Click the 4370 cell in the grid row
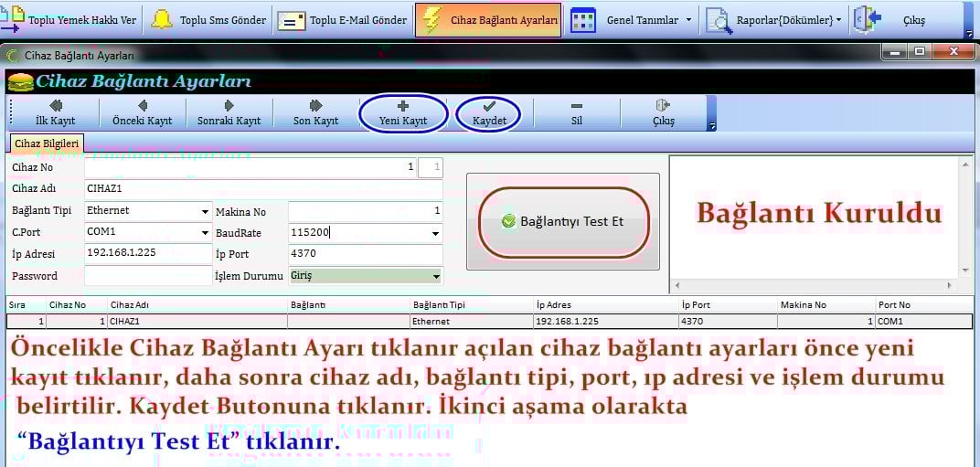Viewport: 980px width, 467px height. point(728,322)
